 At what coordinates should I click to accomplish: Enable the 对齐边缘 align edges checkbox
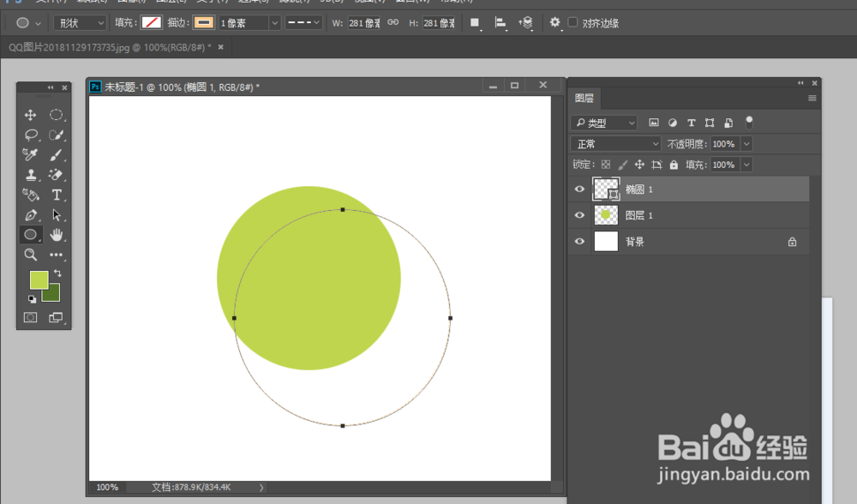tap(572, 22)
